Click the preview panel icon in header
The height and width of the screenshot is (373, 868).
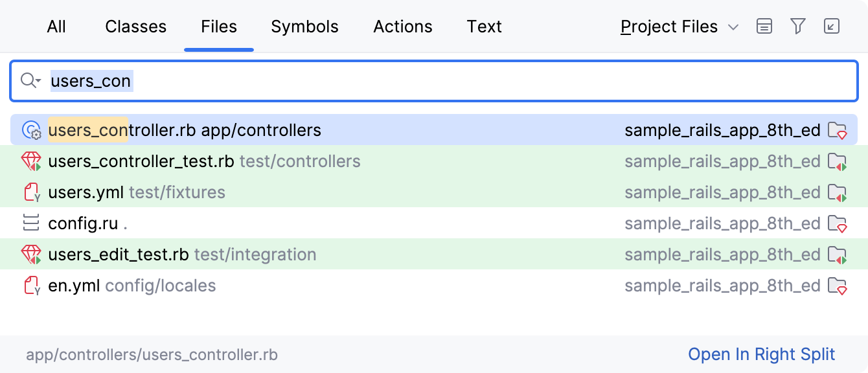pos(764,27)
